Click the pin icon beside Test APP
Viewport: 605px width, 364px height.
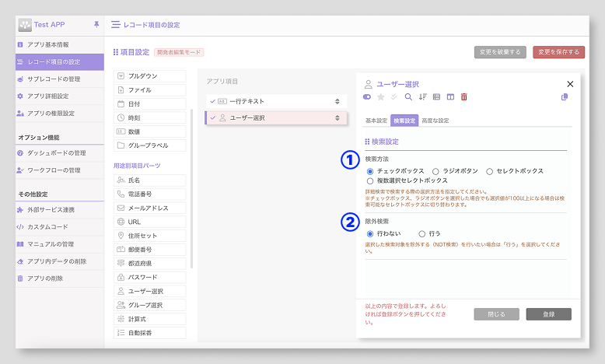pyautogui.click(x=96, y=24)
